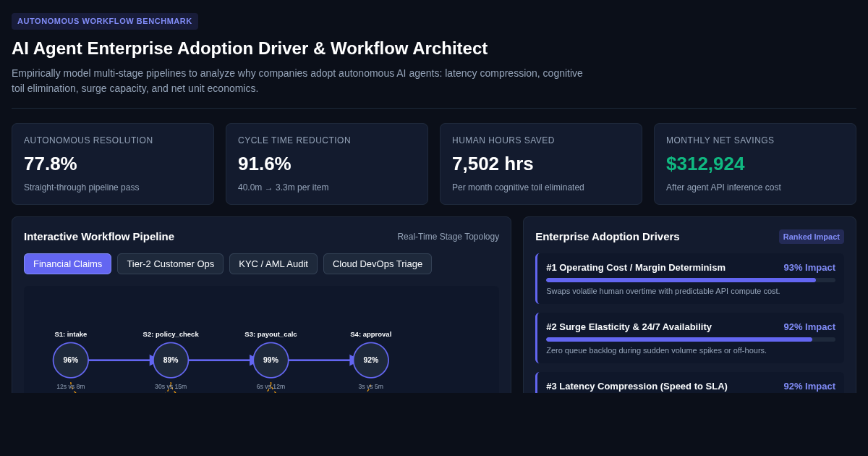Screen dimensions: 868x456
Task: Click the S4 approval node showing 92%
Action: pyautogui.click(x=371, y=360)
